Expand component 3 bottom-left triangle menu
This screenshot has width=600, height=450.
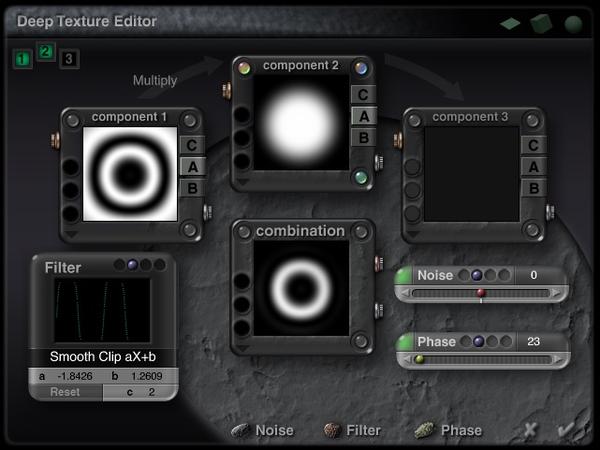point(413,234)
